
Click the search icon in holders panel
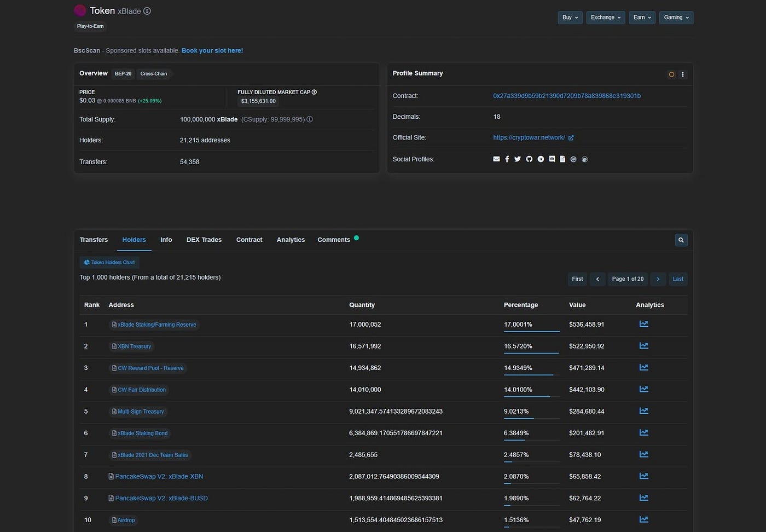tap(681, 240)
